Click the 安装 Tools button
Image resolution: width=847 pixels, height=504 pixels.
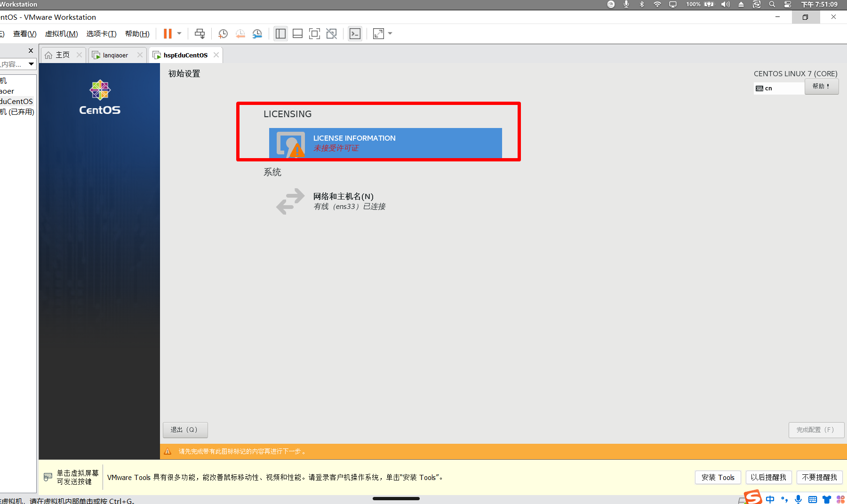[x=718, y=477]
